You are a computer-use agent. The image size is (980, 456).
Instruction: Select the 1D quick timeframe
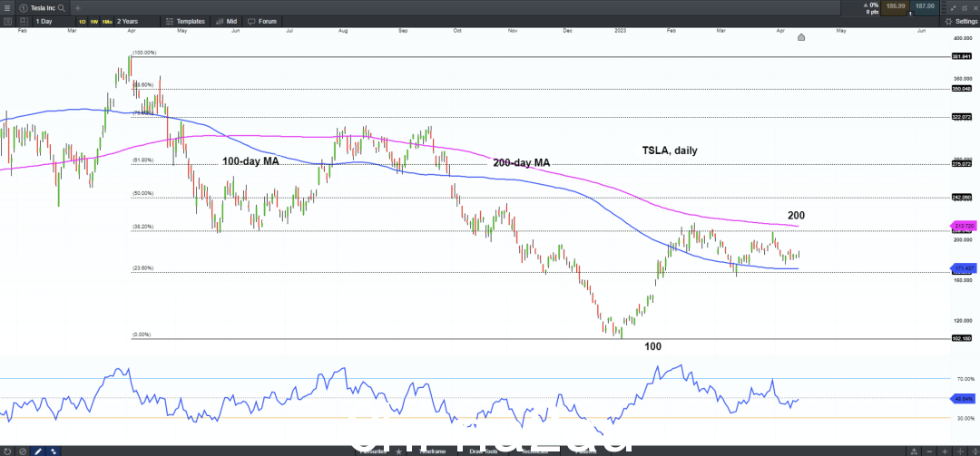point(82,21)
